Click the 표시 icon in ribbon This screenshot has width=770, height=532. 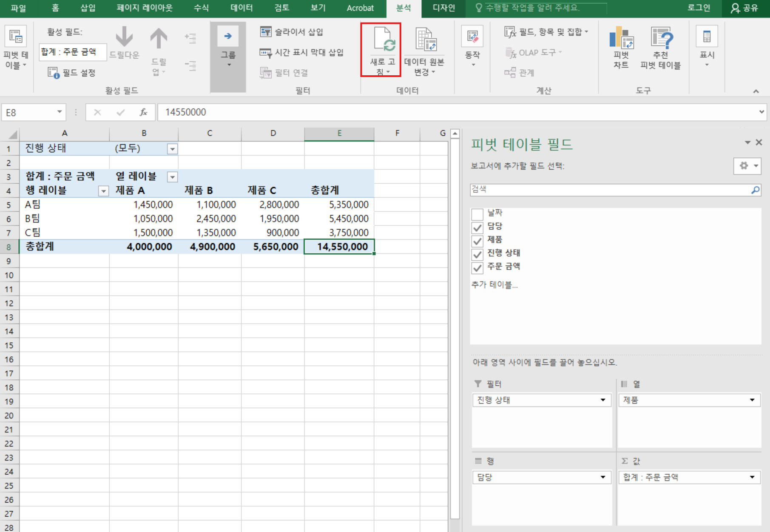707,36
